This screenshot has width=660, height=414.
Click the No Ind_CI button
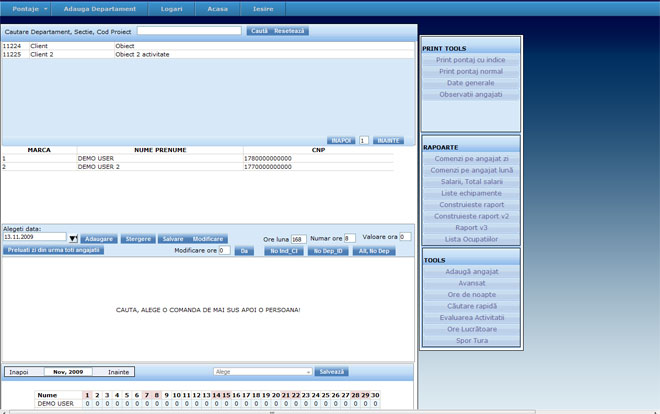pos(284,251)
